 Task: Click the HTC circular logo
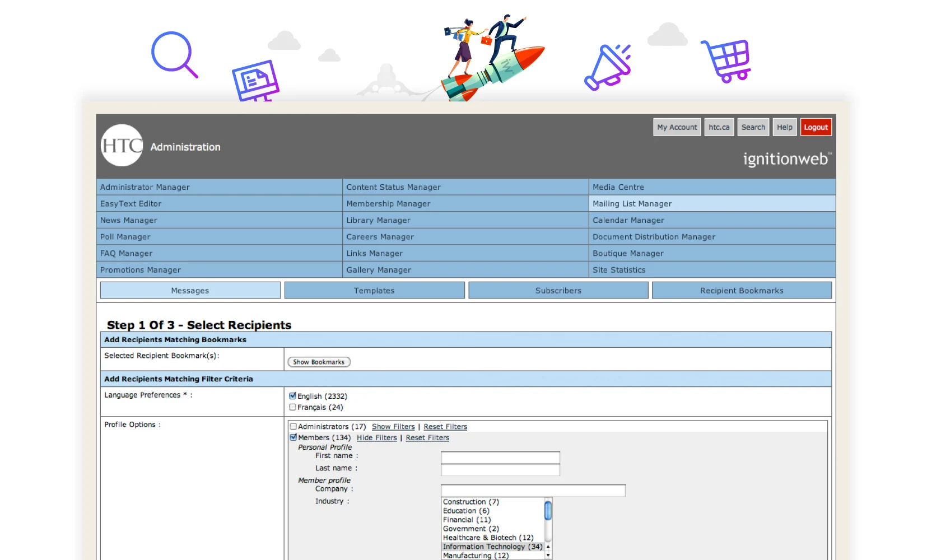point(122,146)
